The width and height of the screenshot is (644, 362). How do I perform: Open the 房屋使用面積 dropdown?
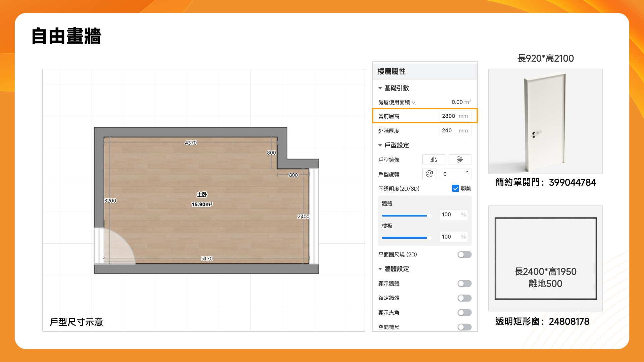[x=413, y=102]
